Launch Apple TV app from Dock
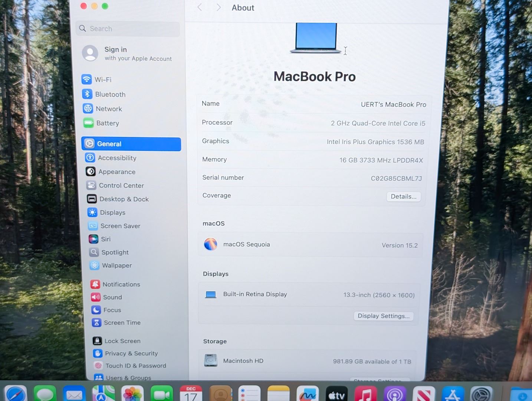Screen dimensions: 532x401 pos(336,394)
